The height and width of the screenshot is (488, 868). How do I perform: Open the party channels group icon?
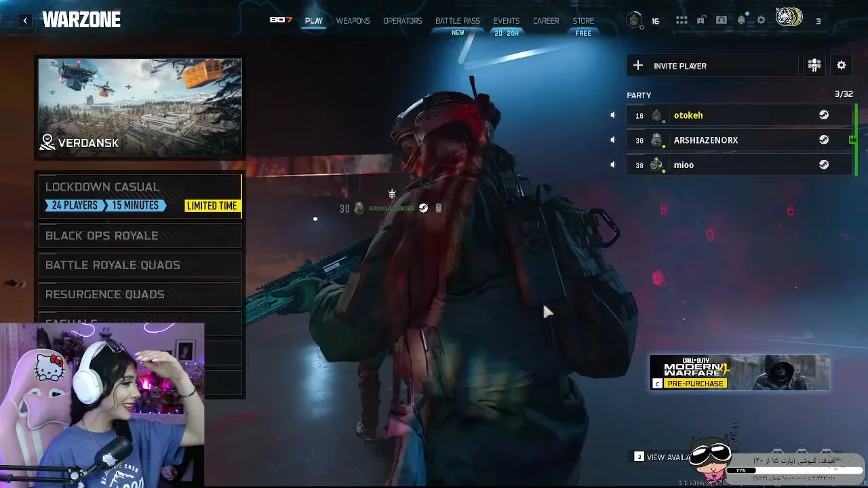click(x=814, y=65)
